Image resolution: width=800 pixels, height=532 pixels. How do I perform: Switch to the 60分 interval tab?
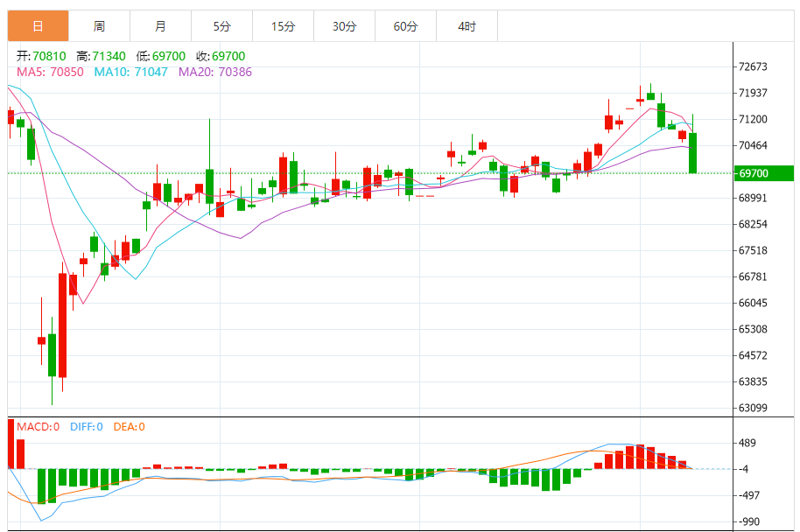point(405,26)
